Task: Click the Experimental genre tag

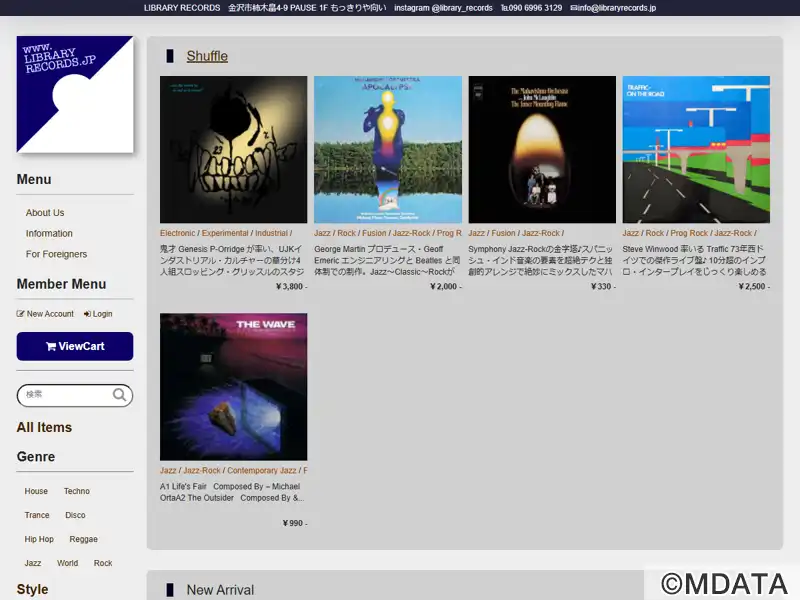Action: point(225,233)
